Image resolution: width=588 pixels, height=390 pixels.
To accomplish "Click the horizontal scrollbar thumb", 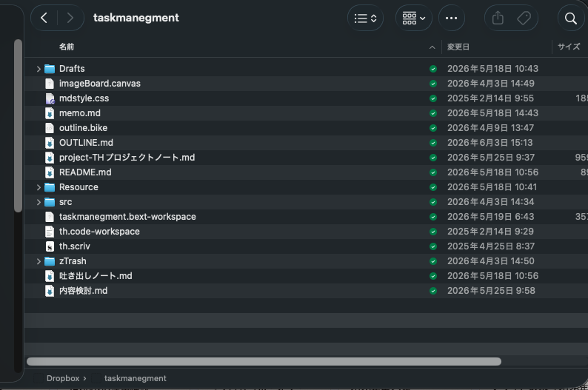I will pos(264,362).
